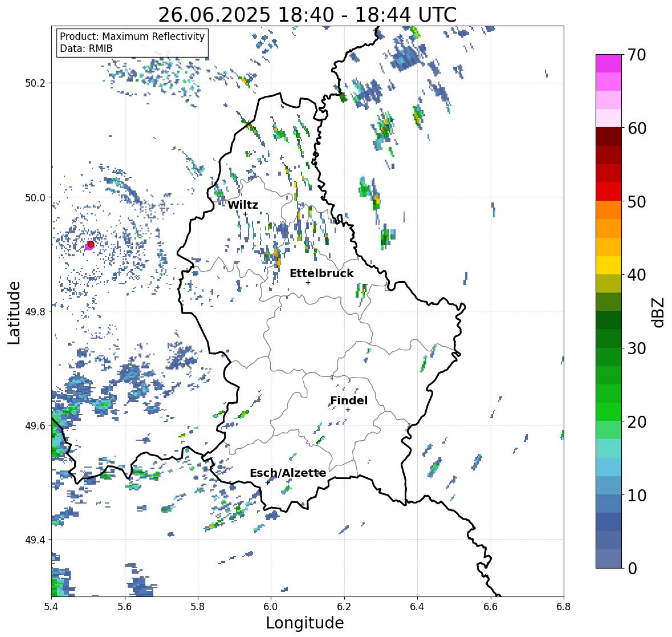Click the 20 tick label on the colorbar
The image size is (672, 637).
pos(637,422)
